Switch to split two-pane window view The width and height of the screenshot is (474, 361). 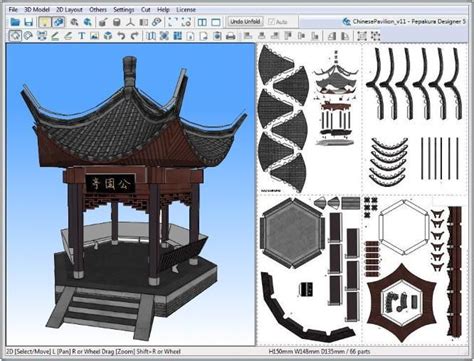[202, 22]
